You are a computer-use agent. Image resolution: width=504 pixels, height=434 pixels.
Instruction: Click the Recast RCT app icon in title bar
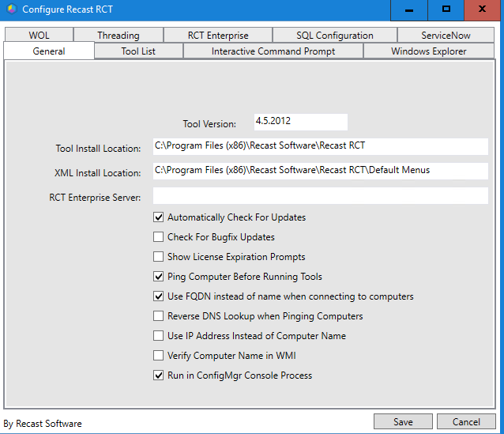[x=12, y=9]
